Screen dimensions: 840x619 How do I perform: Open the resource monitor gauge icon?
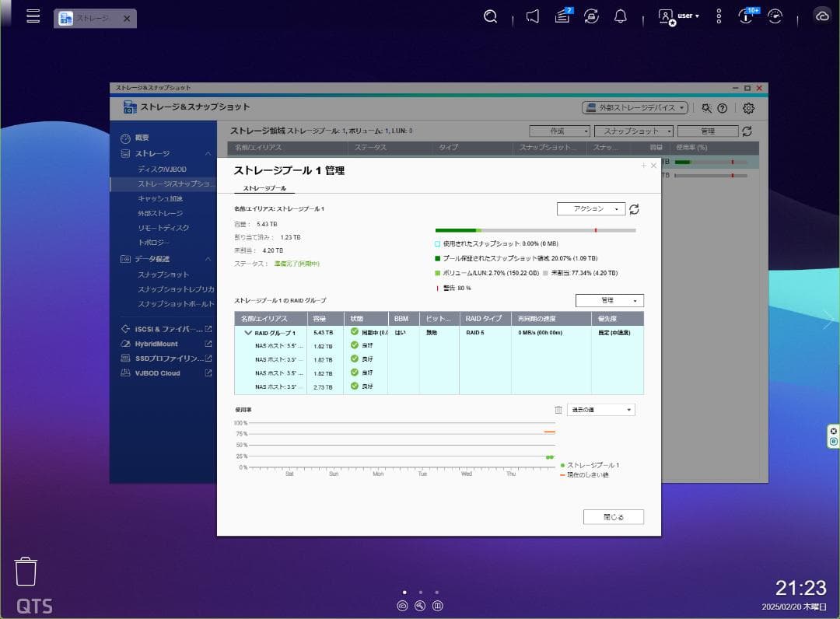point(775,16)
